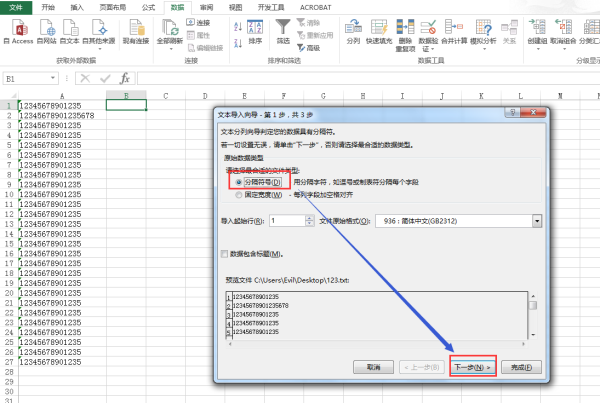This screenshot has height=403, width=600.
Task: Adjust the start row spinner arrows
Action: (310, 221)
